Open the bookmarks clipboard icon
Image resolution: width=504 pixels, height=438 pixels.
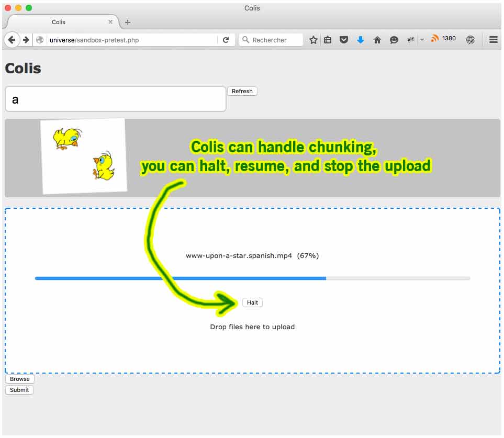(328, 39)
